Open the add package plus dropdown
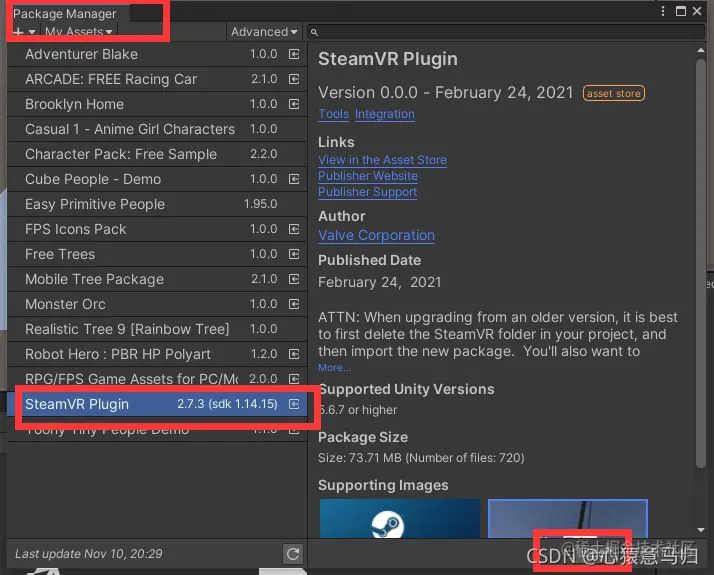 (24, 32)
